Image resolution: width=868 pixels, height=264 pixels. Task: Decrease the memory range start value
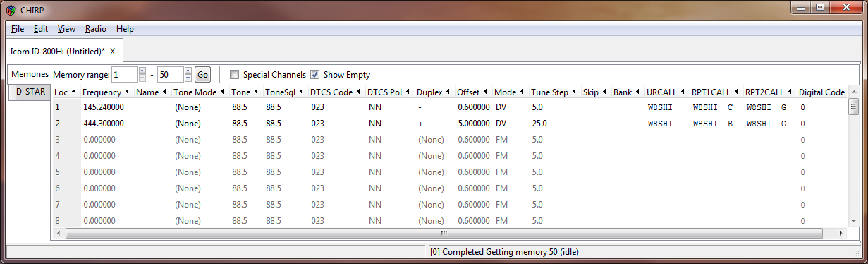[142, 78]
